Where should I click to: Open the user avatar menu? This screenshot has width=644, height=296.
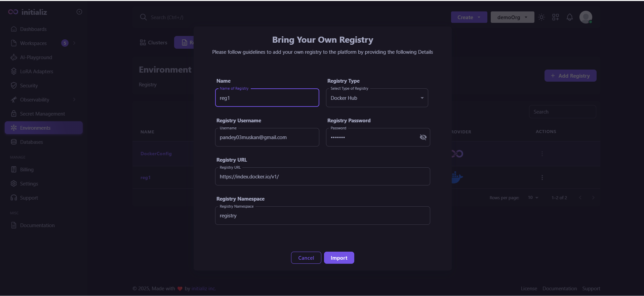(586, 17)
